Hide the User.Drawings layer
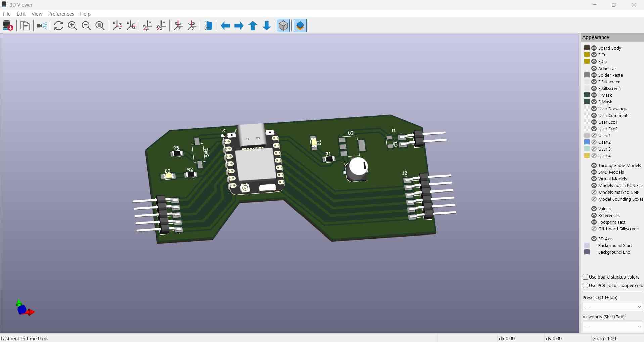Viewport: 644px width, 342px height. click(x=594, y=109)
